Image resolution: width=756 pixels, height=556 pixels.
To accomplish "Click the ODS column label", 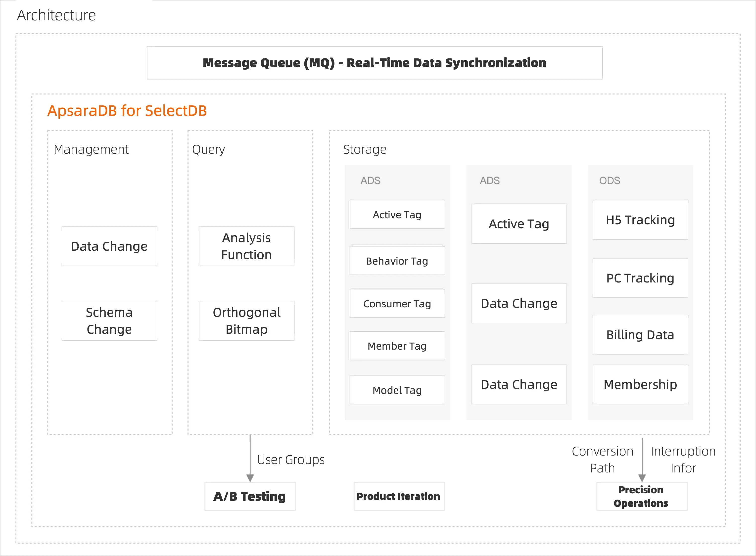I will (x=609, y=181).
